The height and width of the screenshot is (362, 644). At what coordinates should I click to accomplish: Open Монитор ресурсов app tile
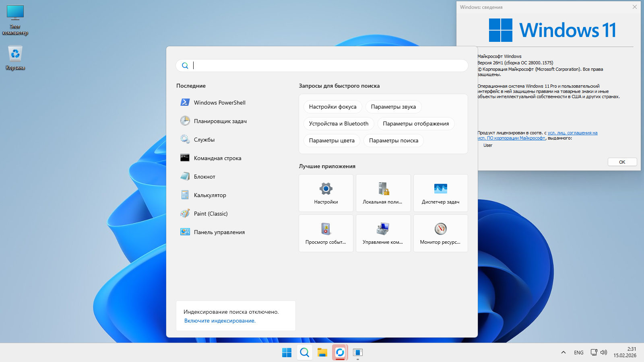[x=440, y=233]
